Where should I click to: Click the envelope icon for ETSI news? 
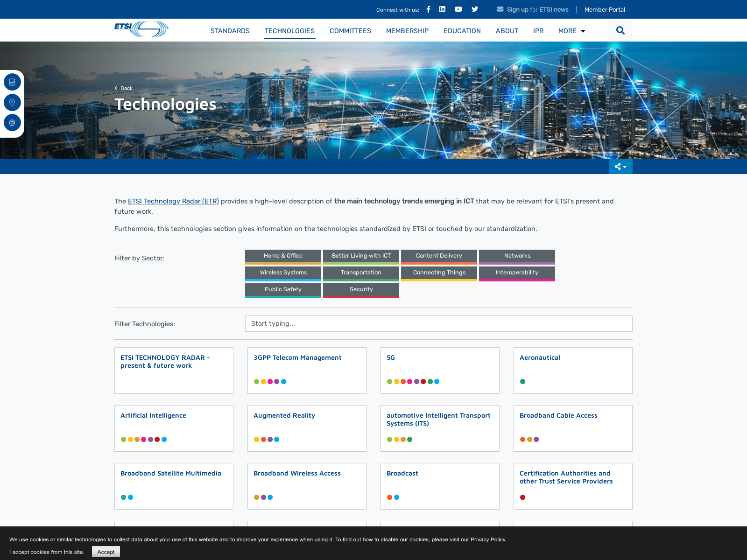500,9
